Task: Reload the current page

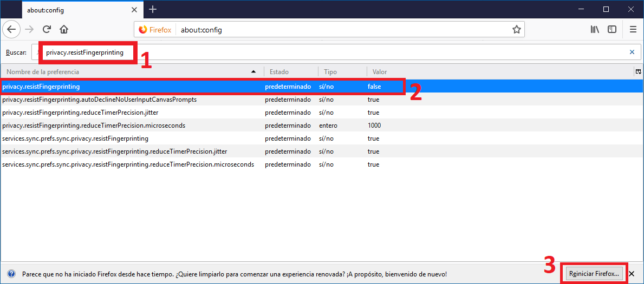Action: point(47,30)
